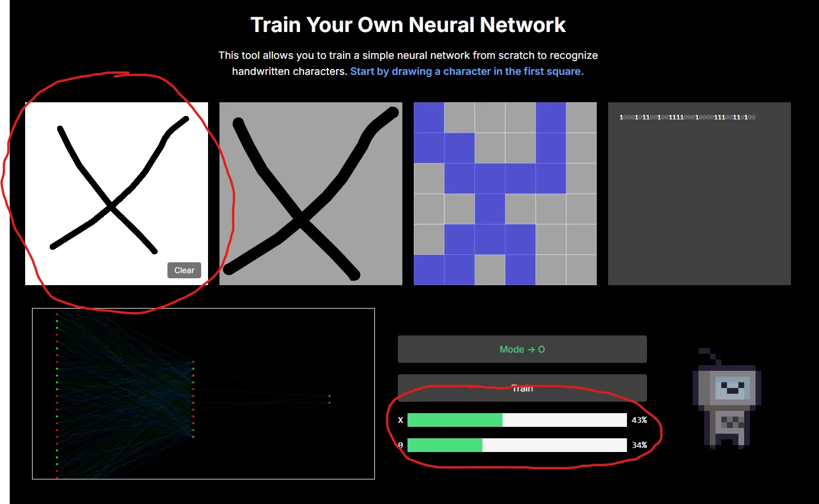Select the gray enlarged X preview square
819x504 pixels.
pos(311,193)
